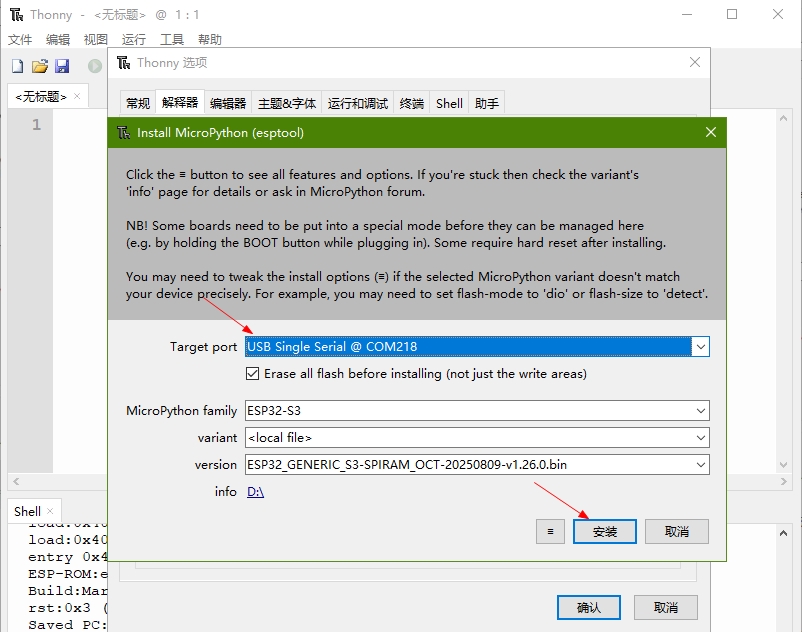Click the Open file folder icon
Image resolution: width=802 pixels, height=632 pixels.
point(39,66)
